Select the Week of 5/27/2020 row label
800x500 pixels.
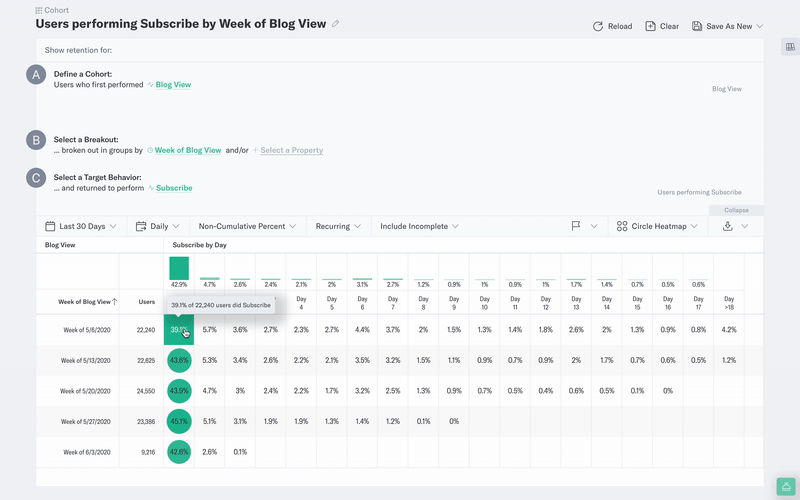coord(86,422)
